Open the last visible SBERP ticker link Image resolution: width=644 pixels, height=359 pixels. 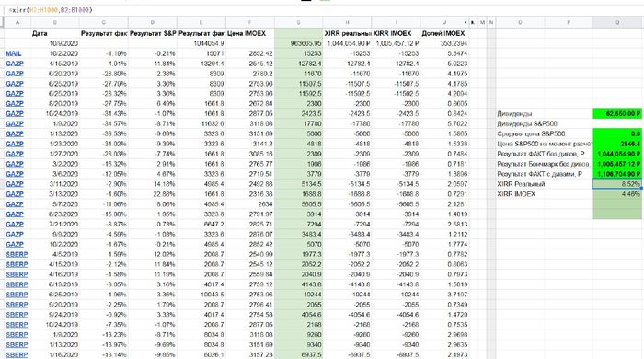point(17,354)
